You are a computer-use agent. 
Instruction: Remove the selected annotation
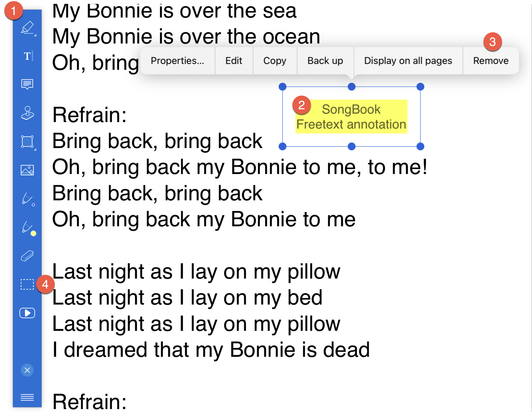(491, 61)
